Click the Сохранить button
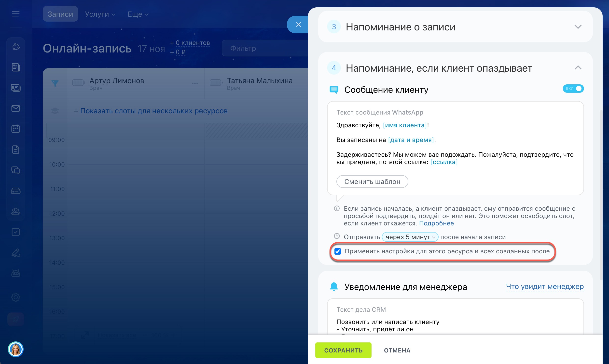This screenshot has height=364, width=609. coord(343,350)
